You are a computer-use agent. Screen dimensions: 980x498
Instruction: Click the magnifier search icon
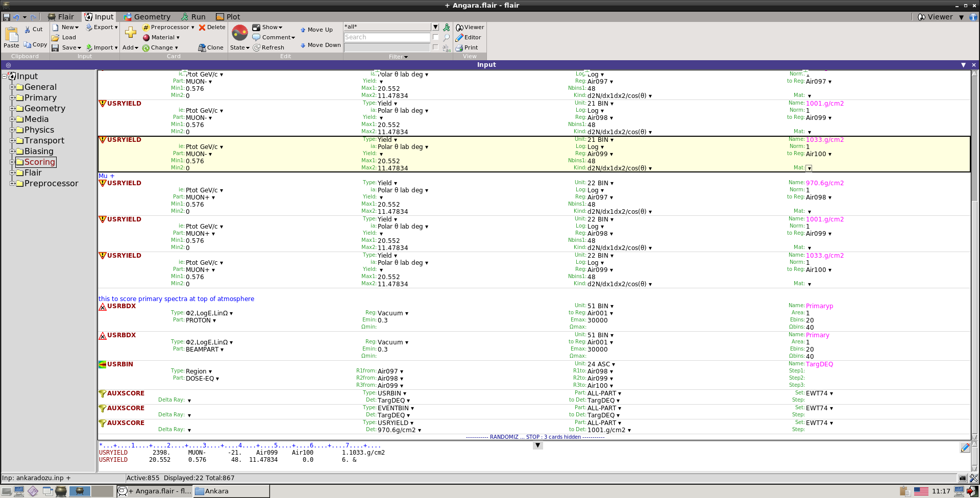coord(447,38)
